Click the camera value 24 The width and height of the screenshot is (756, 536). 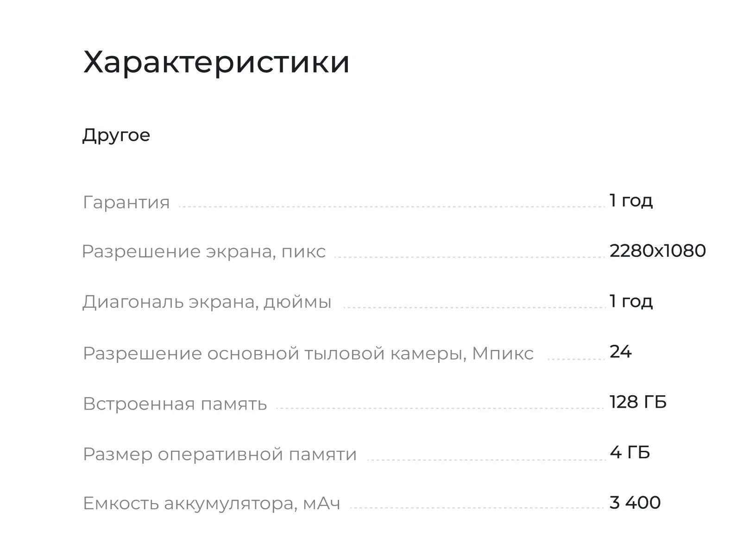point(621,352)
